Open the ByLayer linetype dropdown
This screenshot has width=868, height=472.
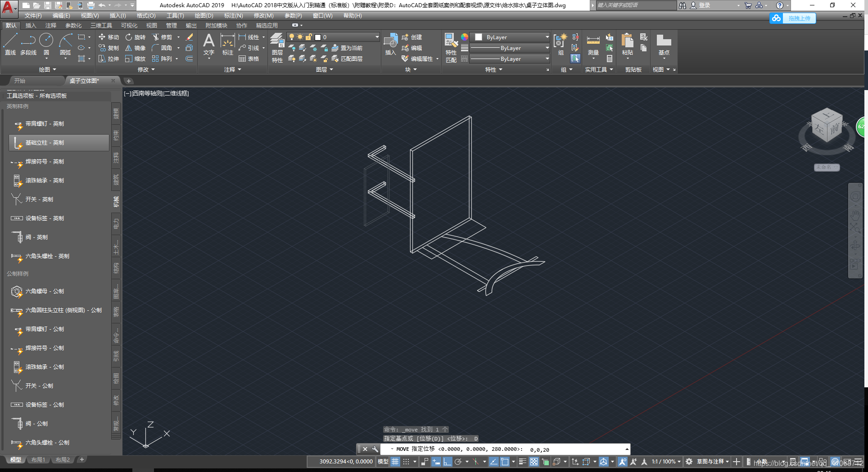point(509,59)
